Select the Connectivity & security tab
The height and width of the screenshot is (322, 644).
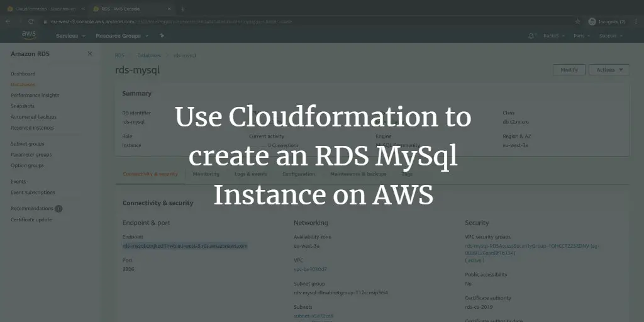150,174
